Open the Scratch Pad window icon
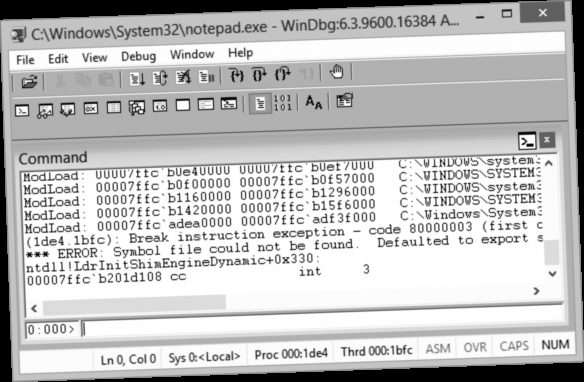The height and width of the screenshot is (382, 584). (x=182, y=105)
